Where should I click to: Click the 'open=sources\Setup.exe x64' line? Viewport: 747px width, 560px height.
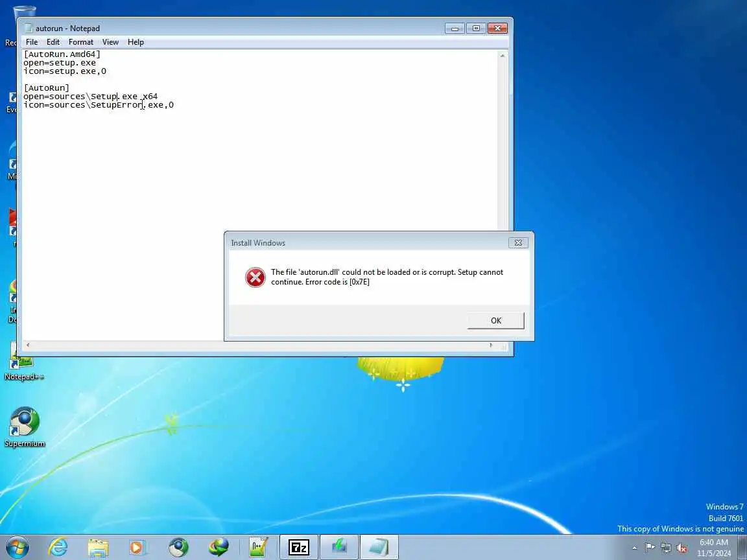point(91,97)
